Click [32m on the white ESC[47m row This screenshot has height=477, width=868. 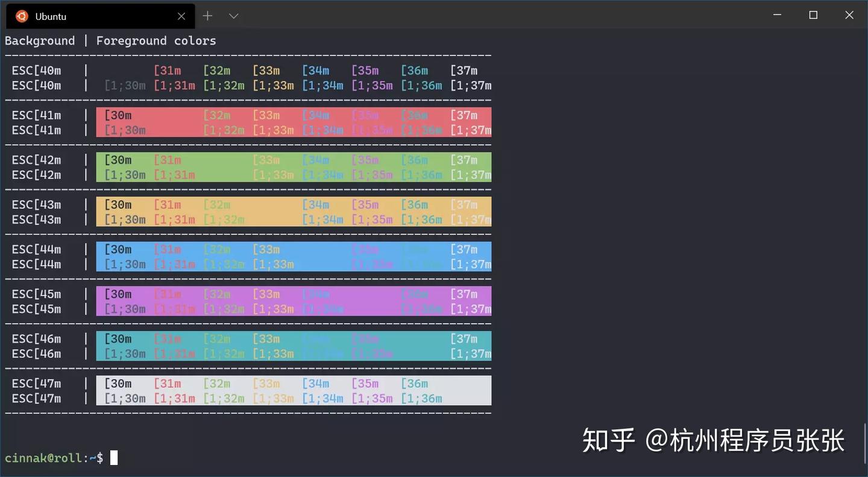tap(216, 383)
